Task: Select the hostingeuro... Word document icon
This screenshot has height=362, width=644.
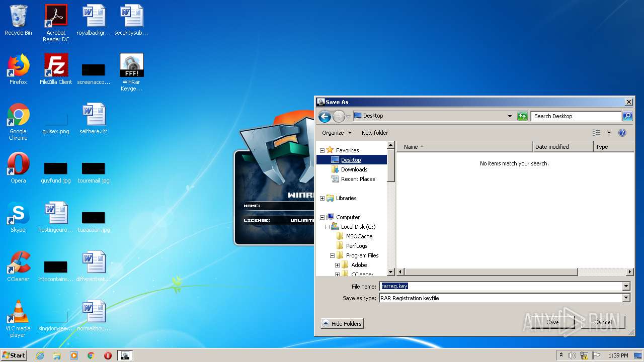Action: [x=56, y=217]
